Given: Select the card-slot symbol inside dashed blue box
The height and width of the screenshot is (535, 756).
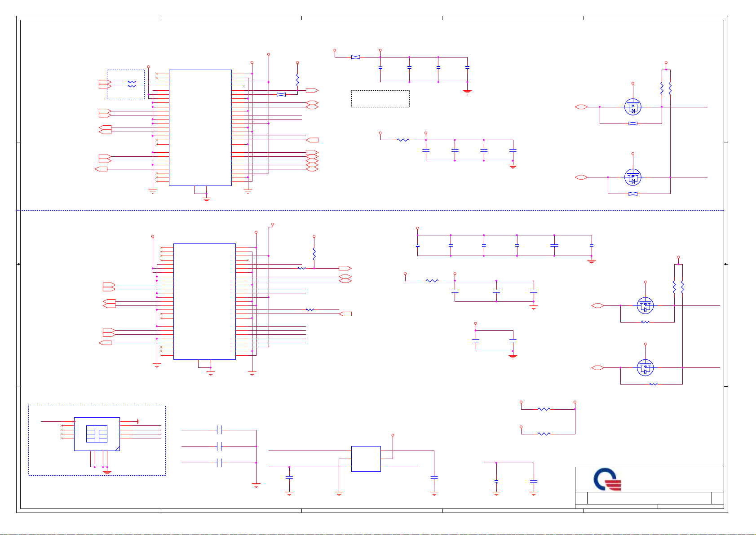Looking at the screenshot, I should point(97,434).
